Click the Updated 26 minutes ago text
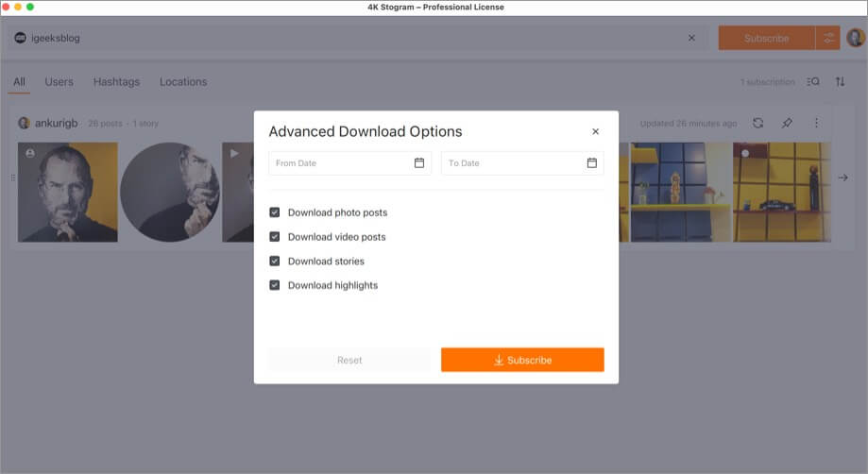 (689, 124)
